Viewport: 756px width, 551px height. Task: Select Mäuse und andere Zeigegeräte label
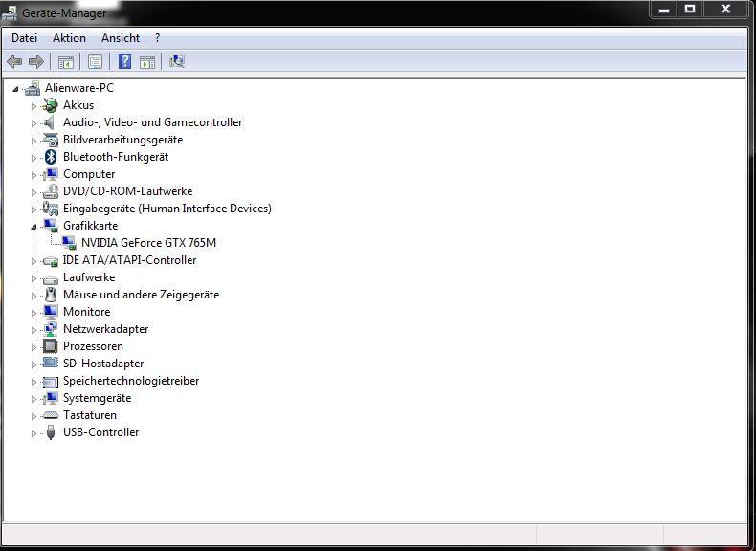point(142,295)
